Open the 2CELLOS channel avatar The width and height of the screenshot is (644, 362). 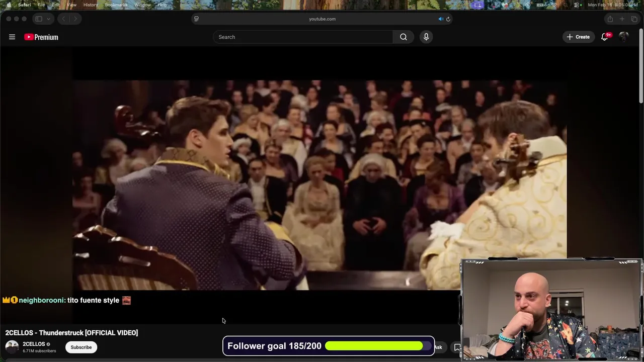12,347
